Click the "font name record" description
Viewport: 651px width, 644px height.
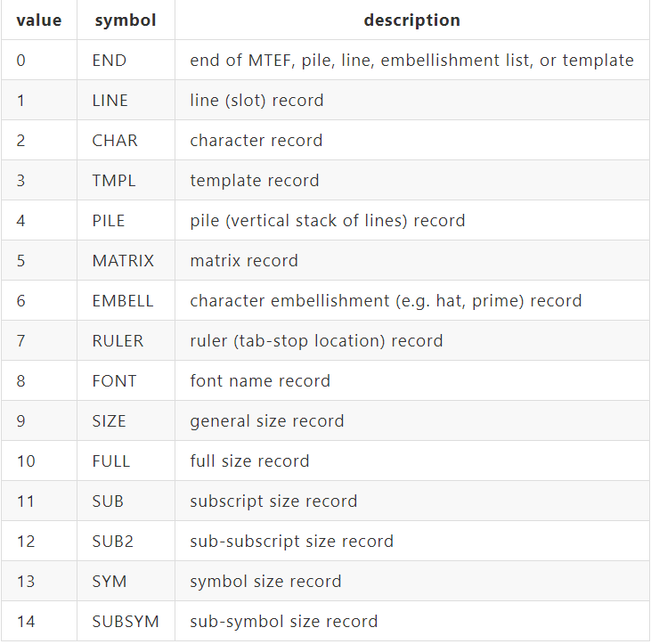[260, 381]
